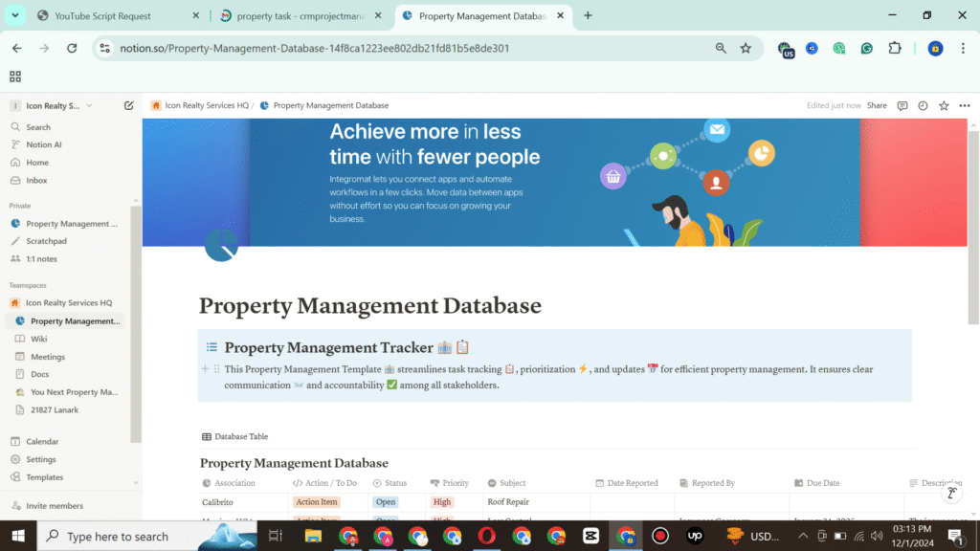Image resolution: width=980 pixels, height=551 pixels.
Task: Open the 1:1 notes page
Action: [41, 258]
